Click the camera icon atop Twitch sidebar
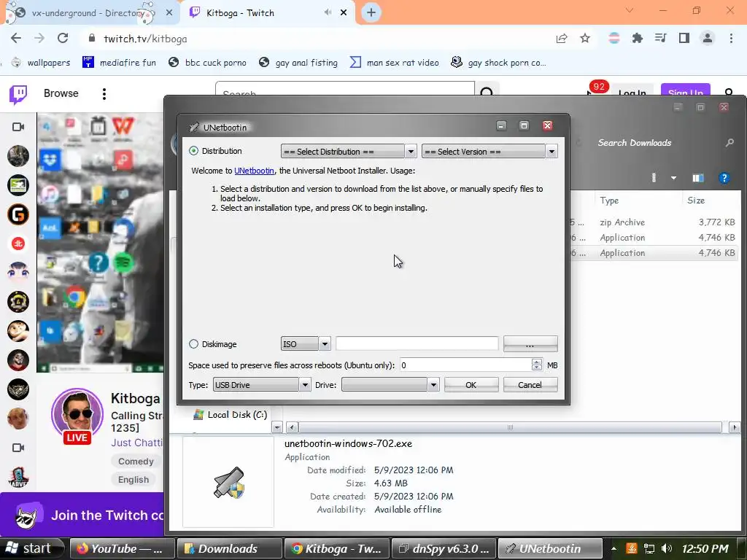This screenshot has height=560, width=747. (x=18, y=127)
